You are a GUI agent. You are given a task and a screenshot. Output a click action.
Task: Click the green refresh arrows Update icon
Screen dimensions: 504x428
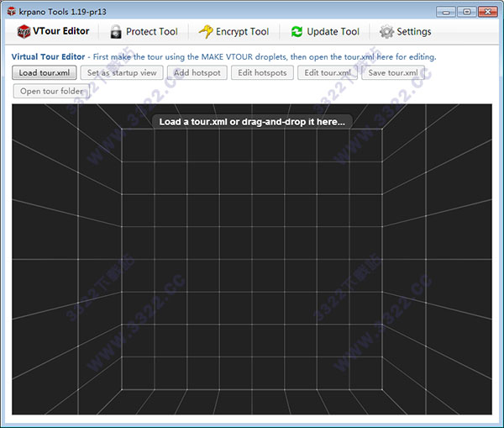click(297, 32)
